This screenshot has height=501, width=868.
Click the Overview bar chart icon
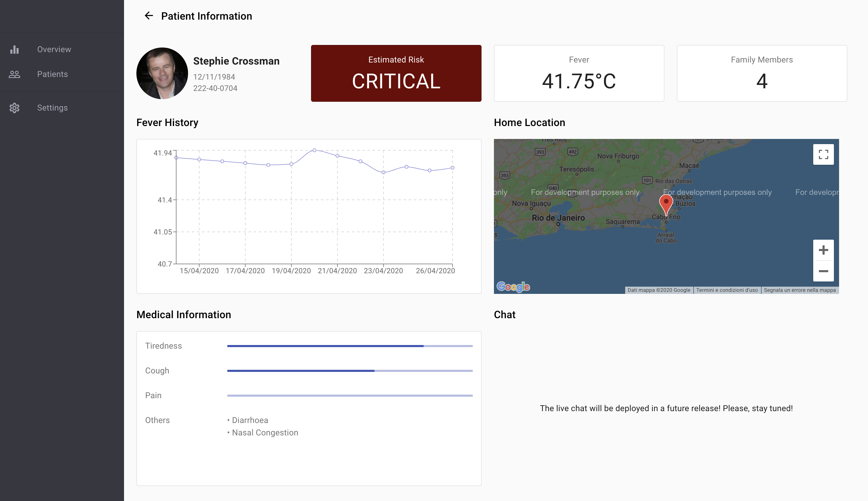point(14,50)
